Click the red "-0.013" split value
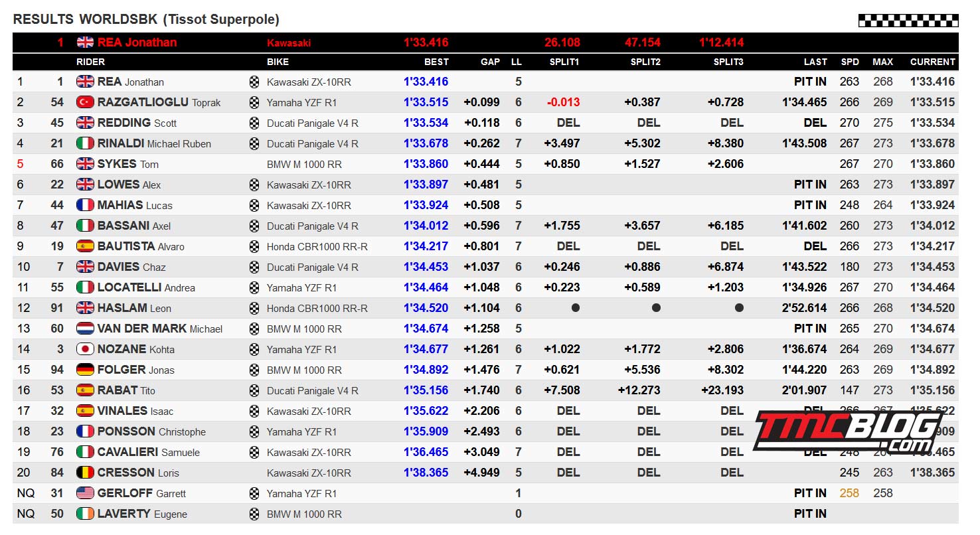 click(563, 102)
